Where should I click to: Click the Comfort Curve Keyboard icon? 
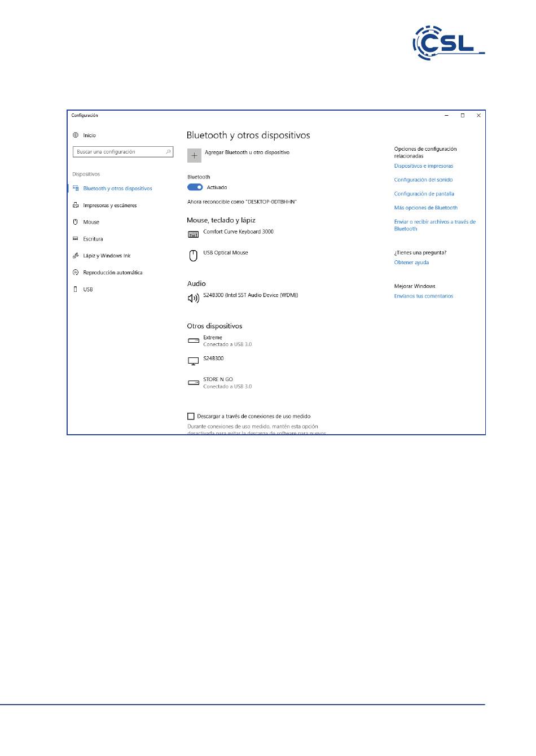tap(194, 234)
